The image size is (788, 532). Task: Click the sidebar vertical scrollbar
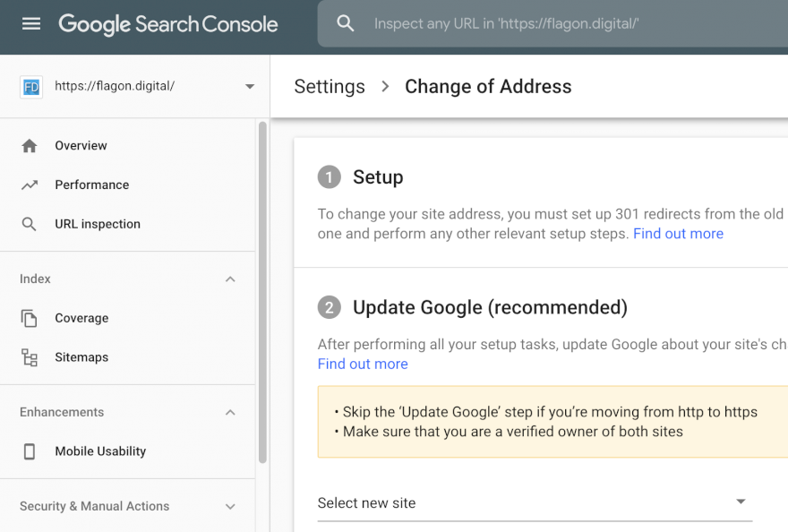point(262,292)
